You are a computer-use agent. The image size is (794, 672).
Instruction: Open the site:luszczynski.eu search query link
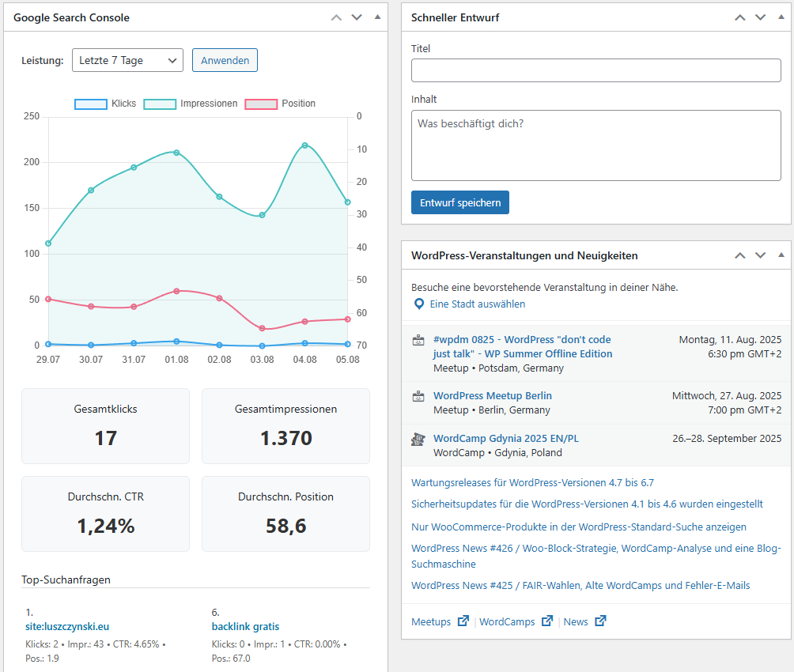(x=67, y=627)
